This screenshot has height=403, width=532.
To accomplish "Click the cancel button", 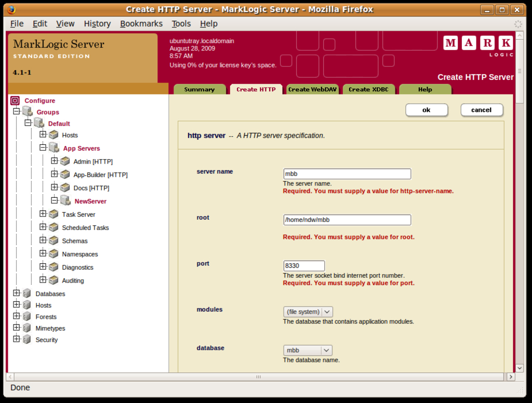I will 482,110.
